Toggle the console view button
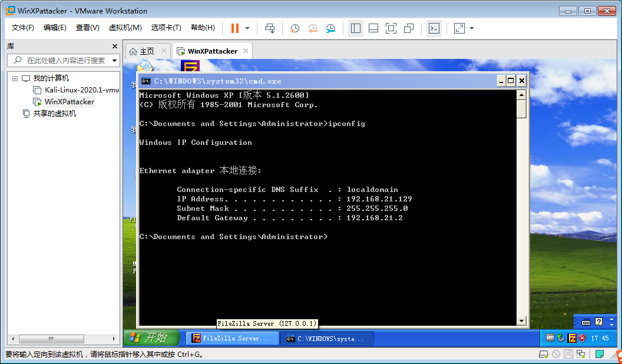622x364 pixels. [434, 28]
